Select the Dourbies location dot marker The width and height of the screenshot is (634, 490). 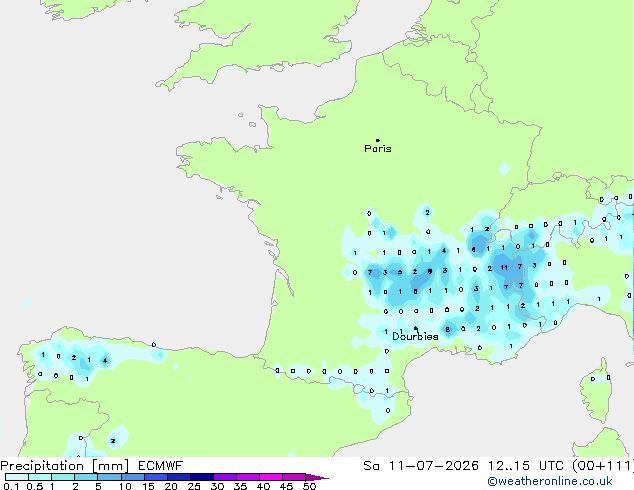tap(416, 328)
